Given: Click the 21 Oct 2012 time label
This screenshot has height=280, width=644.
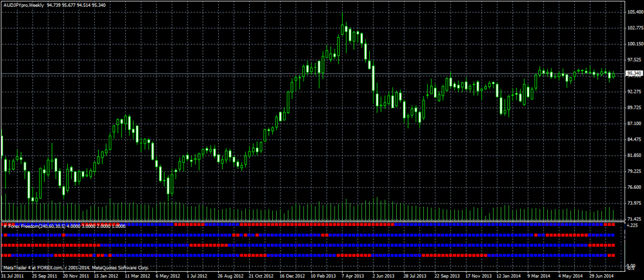Looking at the screenshot, I should [259, 276].
